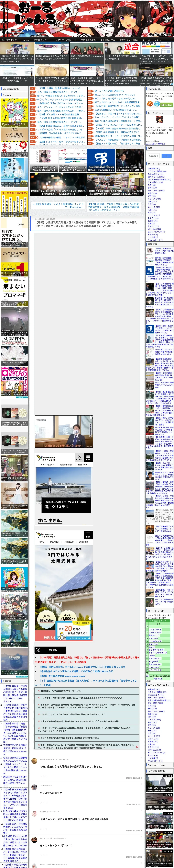Open hot link 1500km離れた口○ア石油施設をドローン

[116, 110]
